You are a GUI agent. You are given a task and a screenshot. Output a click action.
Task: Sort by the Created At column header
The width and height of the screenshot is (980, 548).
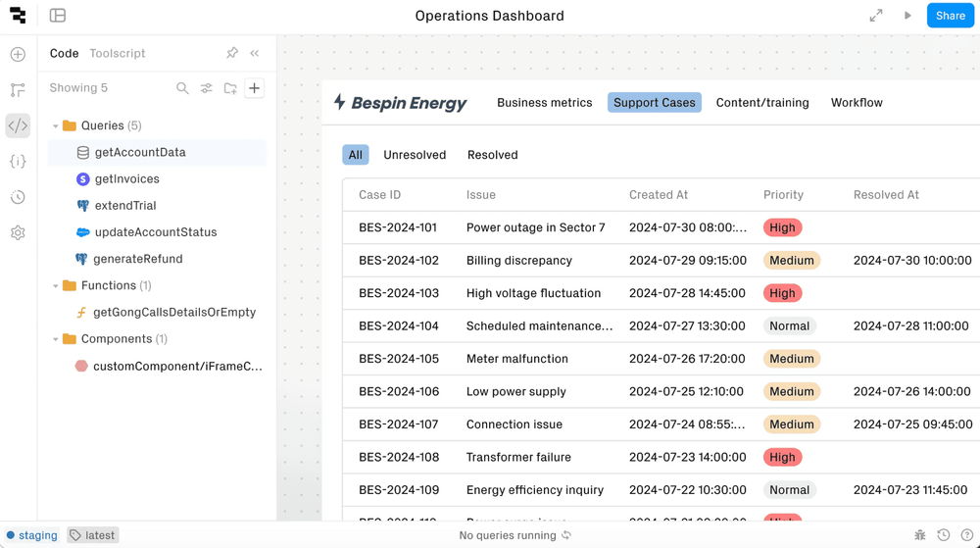(659, 195)
